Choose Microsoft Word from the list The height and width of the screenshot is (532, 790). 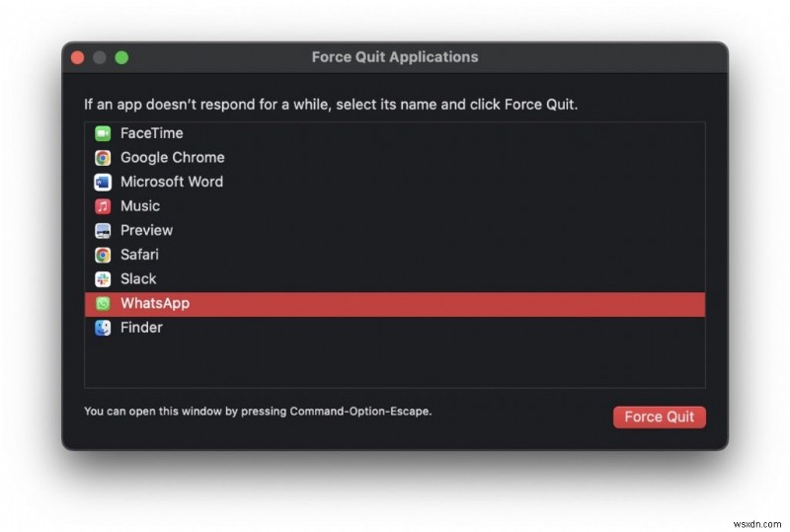pos(171,182)
